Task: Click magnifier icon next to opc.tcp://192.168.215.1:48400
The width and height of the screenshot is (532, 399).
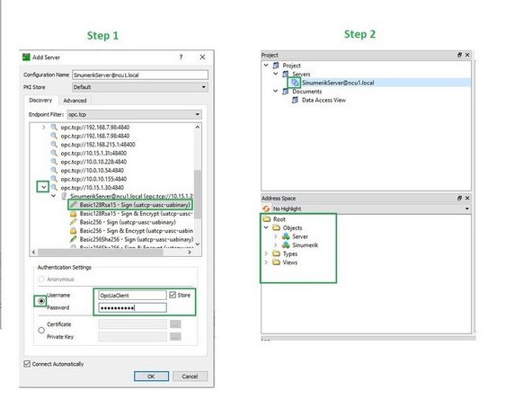Action: pos(54,144)
